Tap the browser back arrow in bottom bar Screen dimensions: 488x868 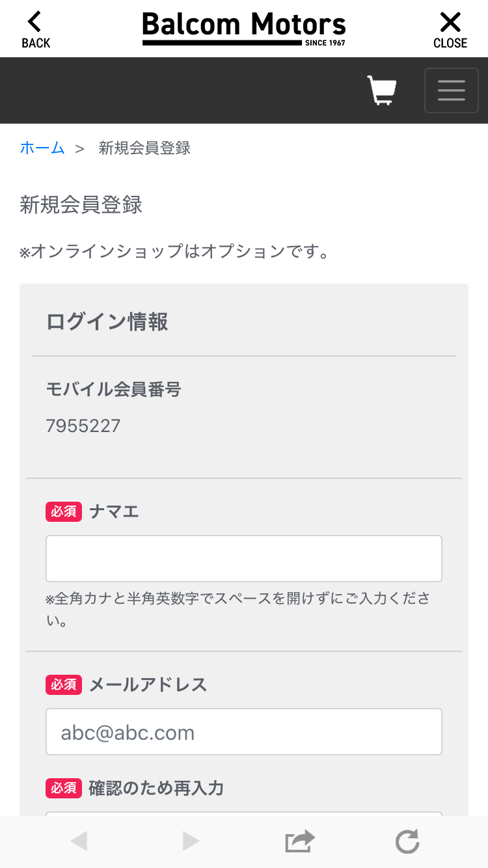[x=79, y=841]
